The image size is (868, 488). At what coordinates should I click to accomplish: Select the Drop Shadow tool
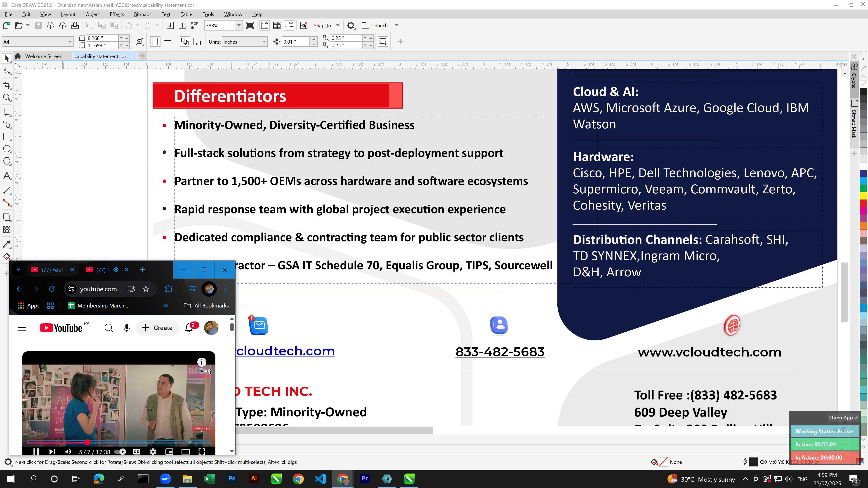point(7,217)
